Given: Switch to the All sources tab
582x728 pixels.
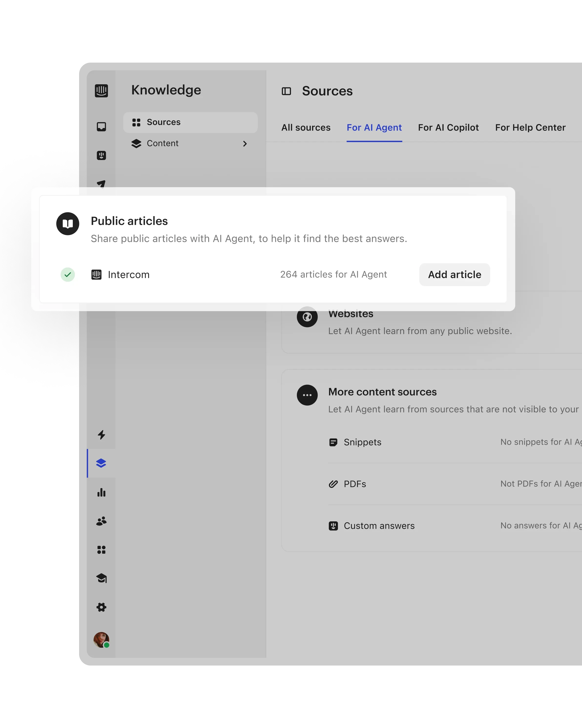Looking at the screenshot, I should click(x=306, y=128).
